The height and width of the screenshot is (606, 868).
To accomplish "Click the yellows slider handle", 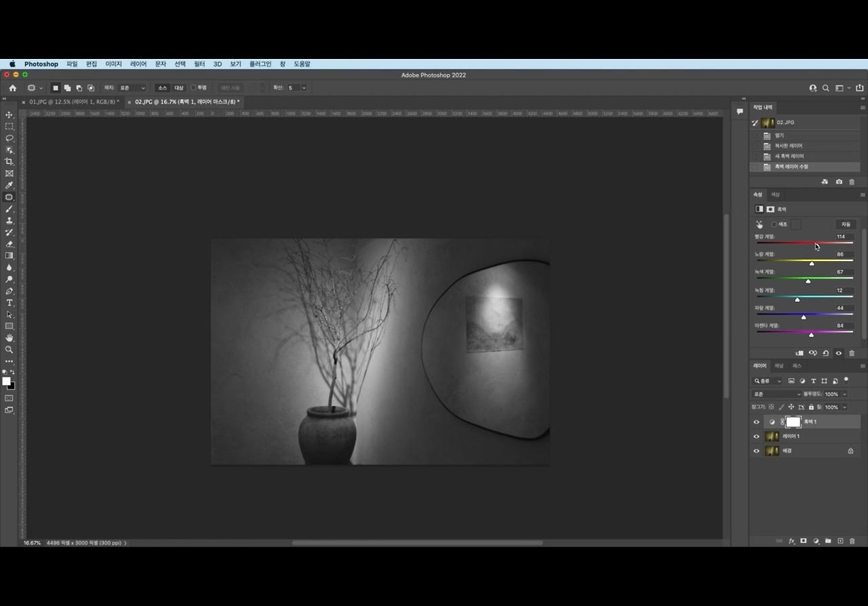I will pos(812,263).
